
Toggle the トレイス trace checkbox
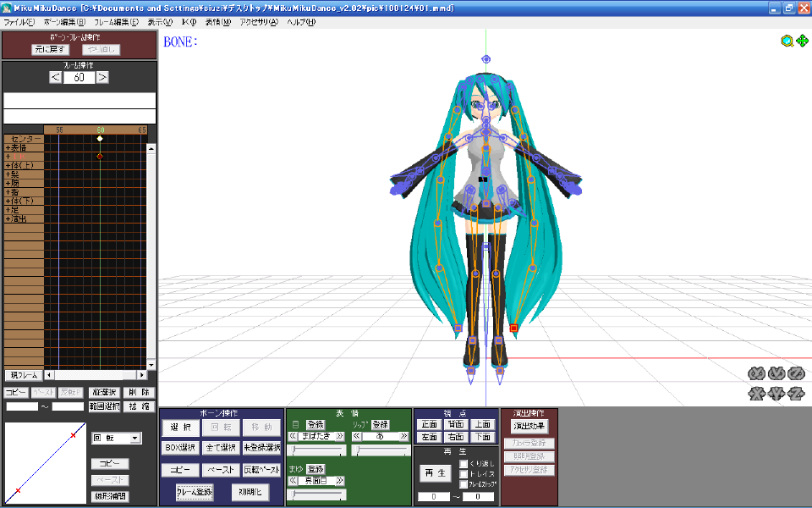464,474
